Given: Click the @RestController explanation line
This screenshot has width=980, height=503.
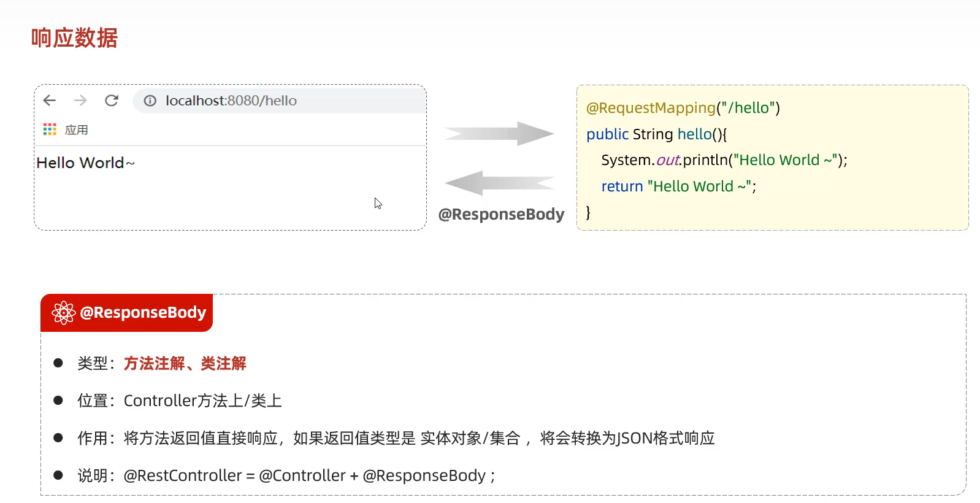Looking at the screenshot, I should click(x=309, y=475).
